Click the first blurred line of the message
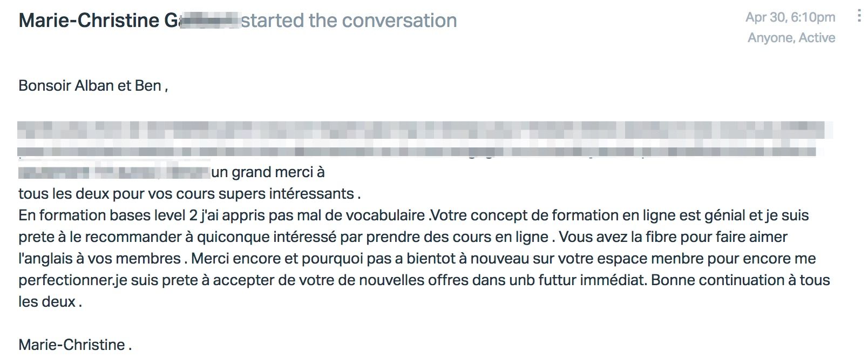The height and width of the screenshot is (364, 868). click(x=424, y=130)
